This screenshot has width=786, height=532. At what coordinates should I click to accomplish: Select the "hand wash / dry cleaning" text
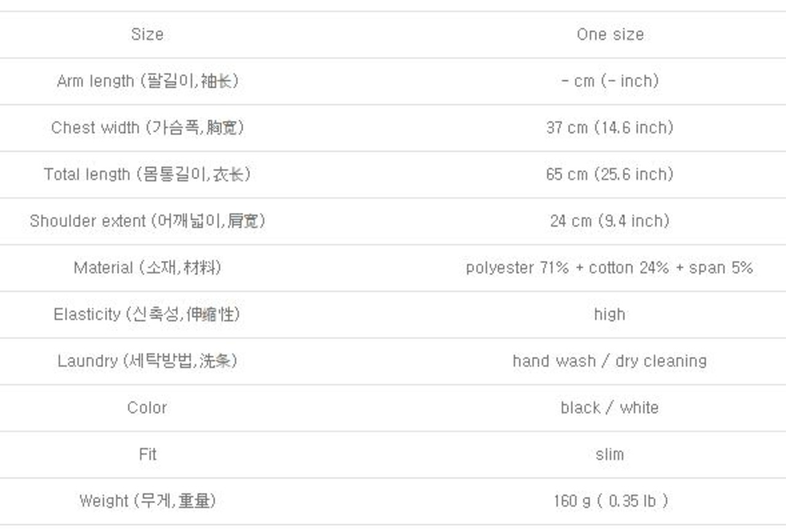click(610, 361)
